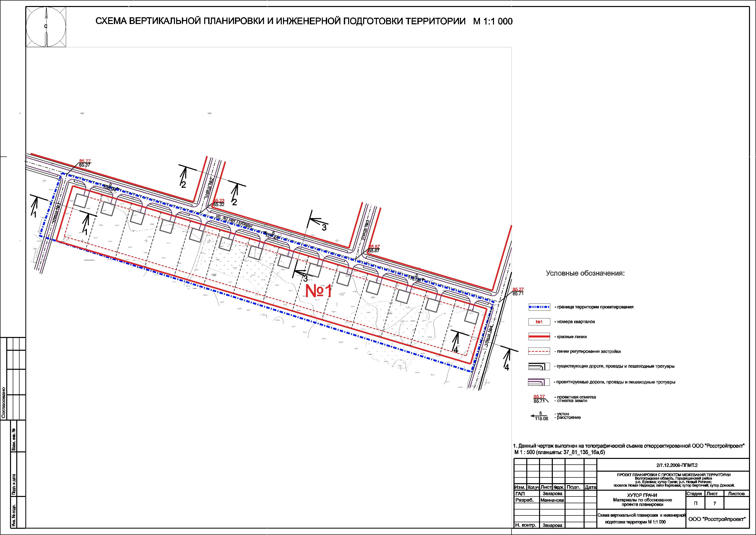Viewport: 756px width, 535px height.
Task: Click the purple projected roads legend symbol
Action: click(539, 382)
